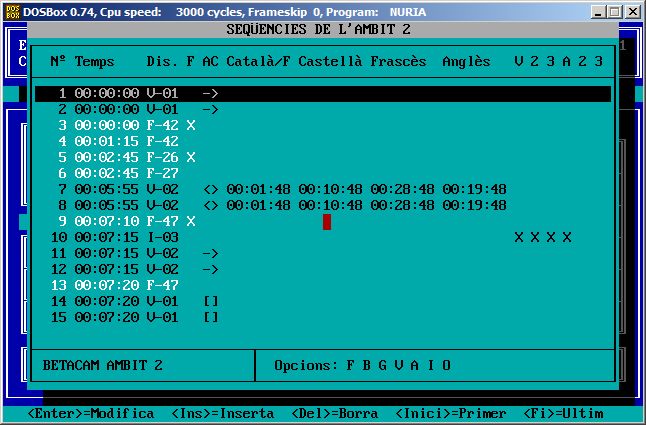Click the arrow marker on row 11
The width and height of the screenshot is (646, 425).
coord(210,253)
